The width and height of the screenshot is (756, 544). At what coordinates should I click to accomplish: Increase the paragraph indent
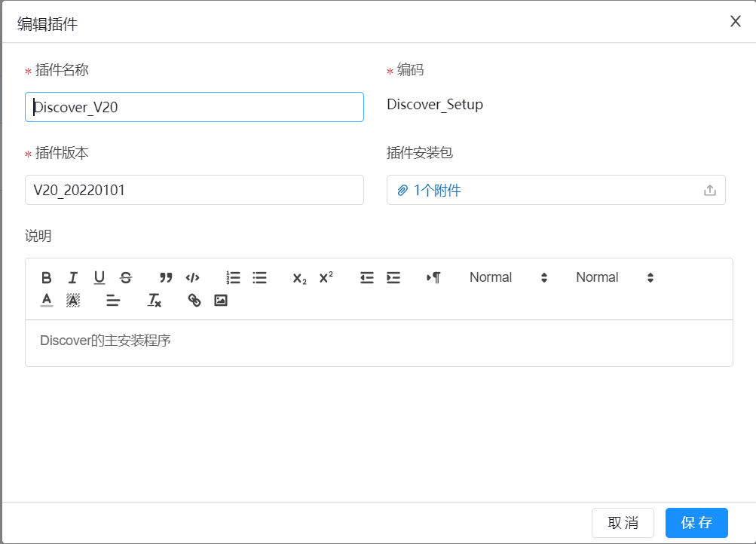pyautogui.click(x=393, y=277)
